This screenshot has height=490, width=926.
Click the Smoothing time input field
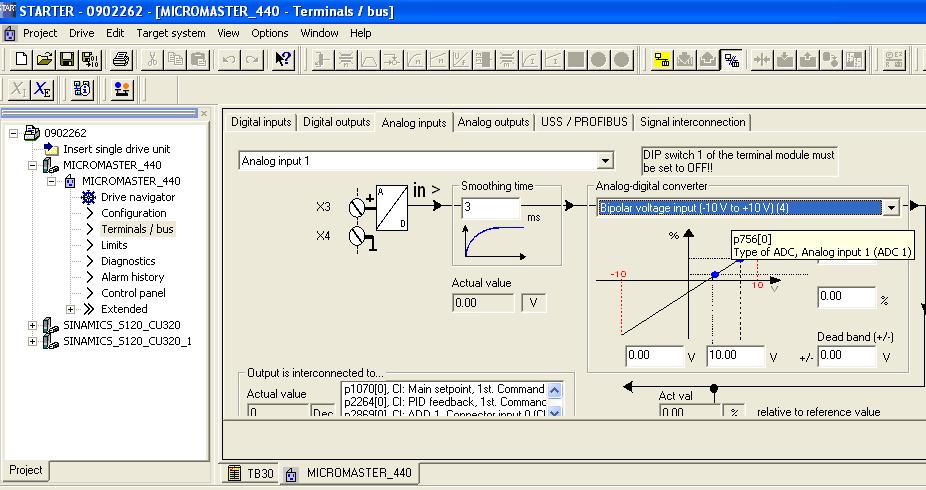point(490,207)
